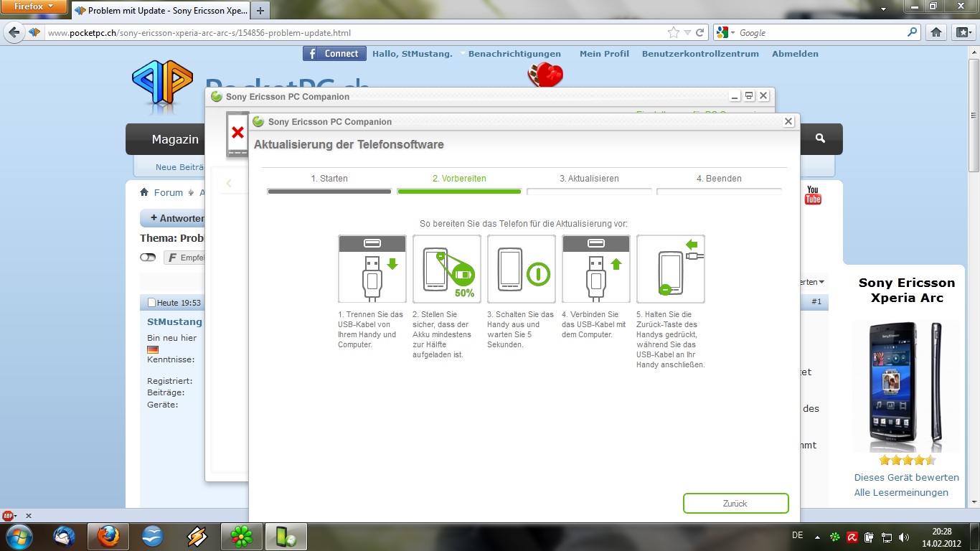
Task: Switch to Firefox in the taskbar
Action: pyautogui.click(x=108, y=536)
